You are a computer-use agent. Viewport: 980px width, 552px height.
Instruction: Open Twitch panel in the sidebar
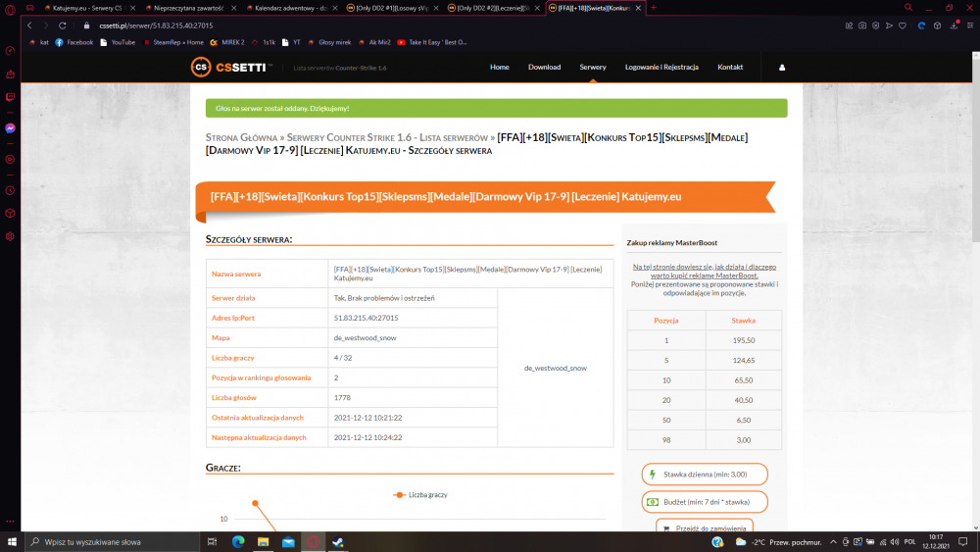click(x=10, y=97)
